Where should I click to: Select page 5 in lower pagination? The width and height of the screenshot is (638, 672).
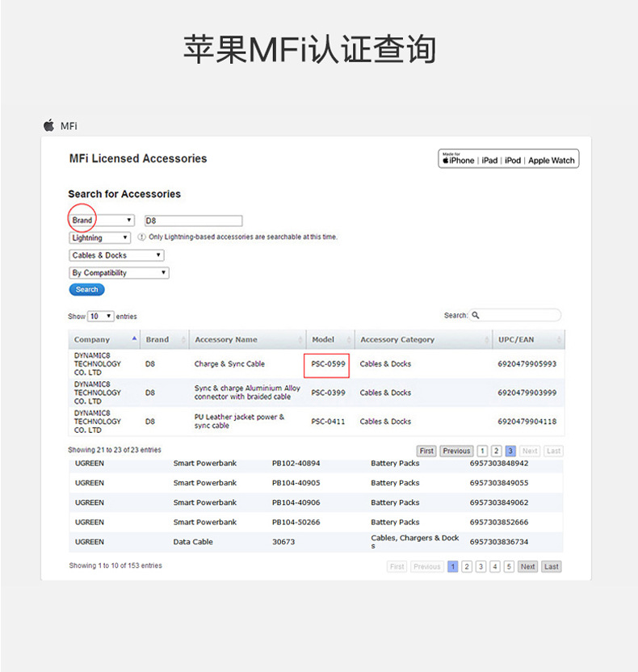[x=509, y=566]
